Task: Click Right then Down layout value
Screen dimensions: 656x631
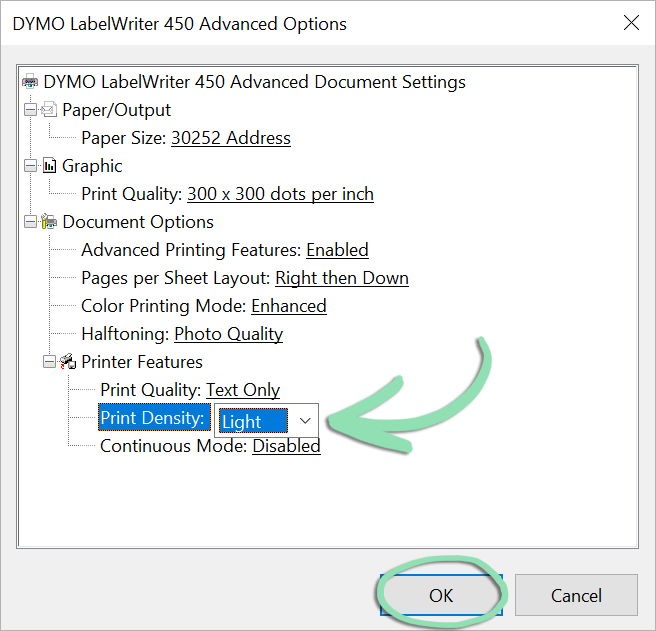Action: (x=341, y=278)
